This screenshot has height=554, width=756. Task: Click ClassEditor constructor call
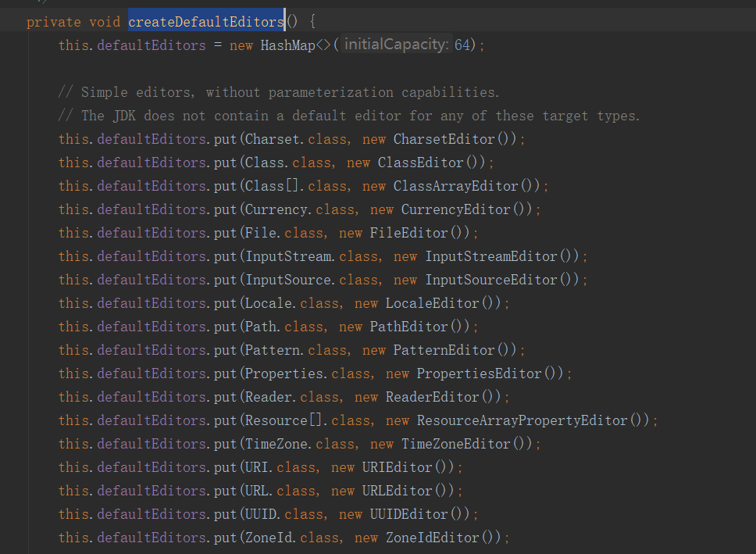[431, 163]
